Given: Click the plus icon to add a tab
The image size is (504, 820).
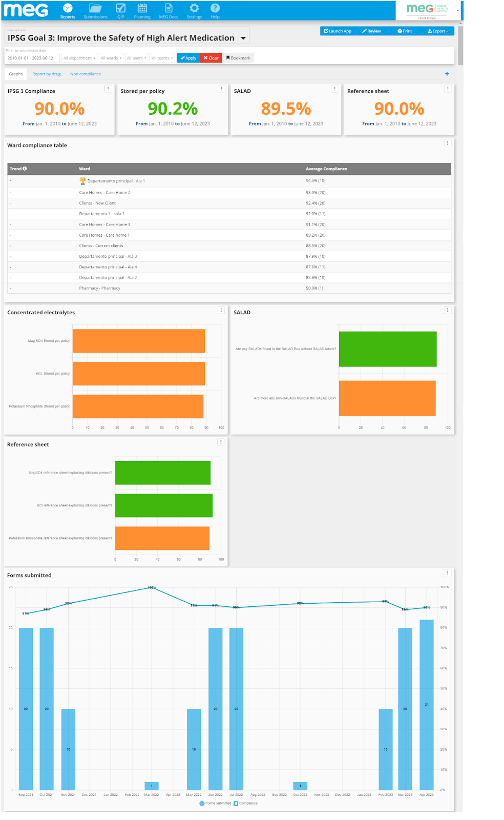Looking at the screenshot, I should pyautogui.click(x=447, y=74).
